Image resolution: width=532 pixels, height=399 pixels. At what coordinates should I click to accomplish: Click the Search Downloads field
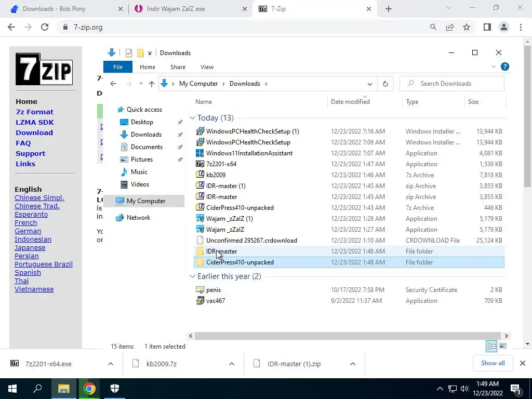tap(452, 84)
